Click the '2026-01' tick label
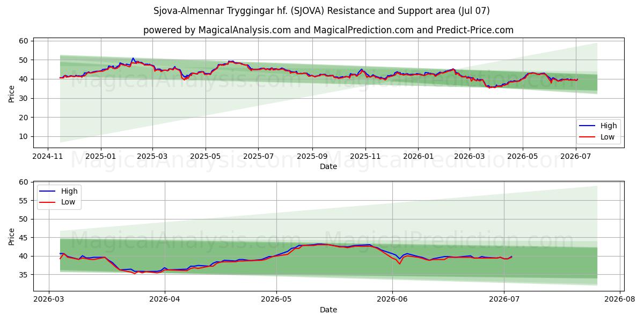644x322 pixels. pyautogui.click(x=418, y=156)
